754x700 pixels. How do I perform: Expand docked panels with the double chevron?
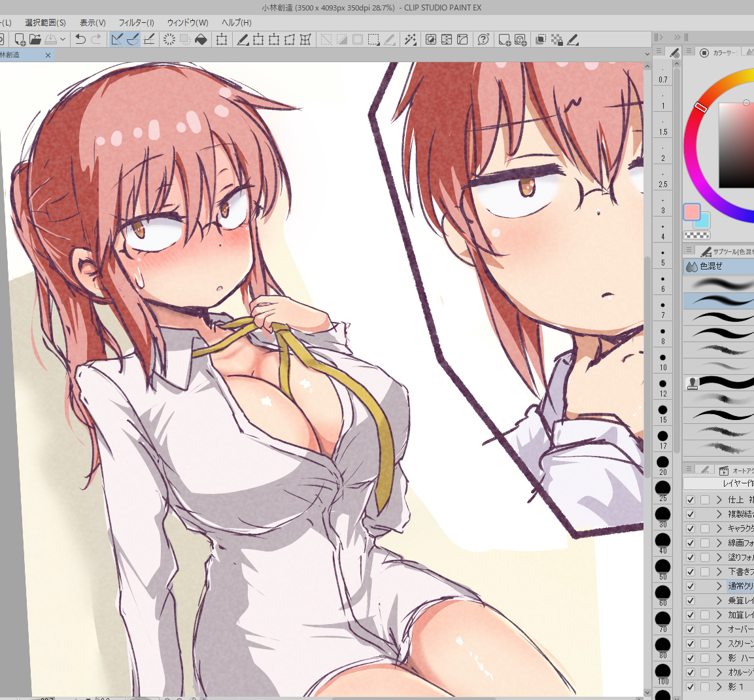tap(677, 37)
